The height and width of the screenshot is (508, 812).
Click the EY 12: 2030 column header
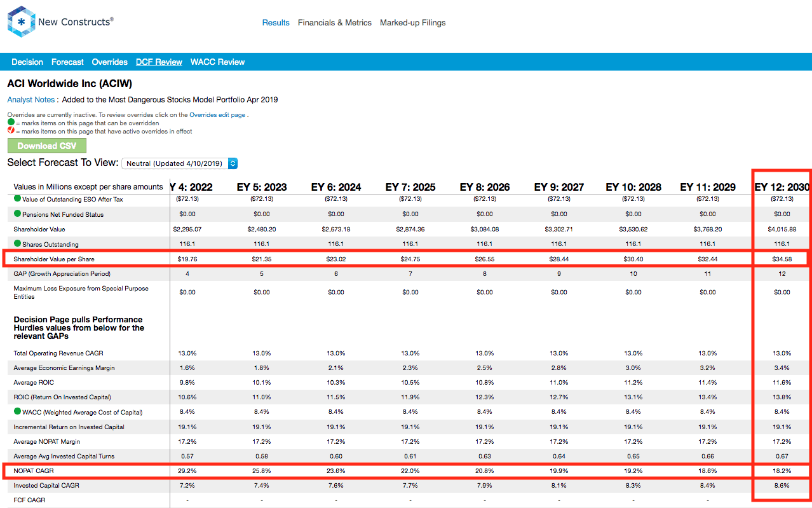[x=782, y=187]
